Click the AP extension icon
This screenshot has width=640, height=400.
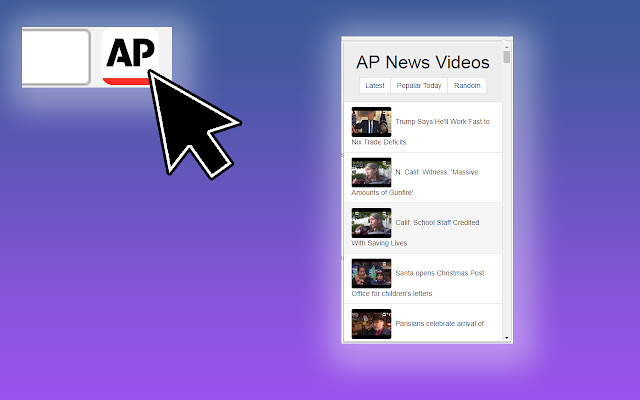130,56
